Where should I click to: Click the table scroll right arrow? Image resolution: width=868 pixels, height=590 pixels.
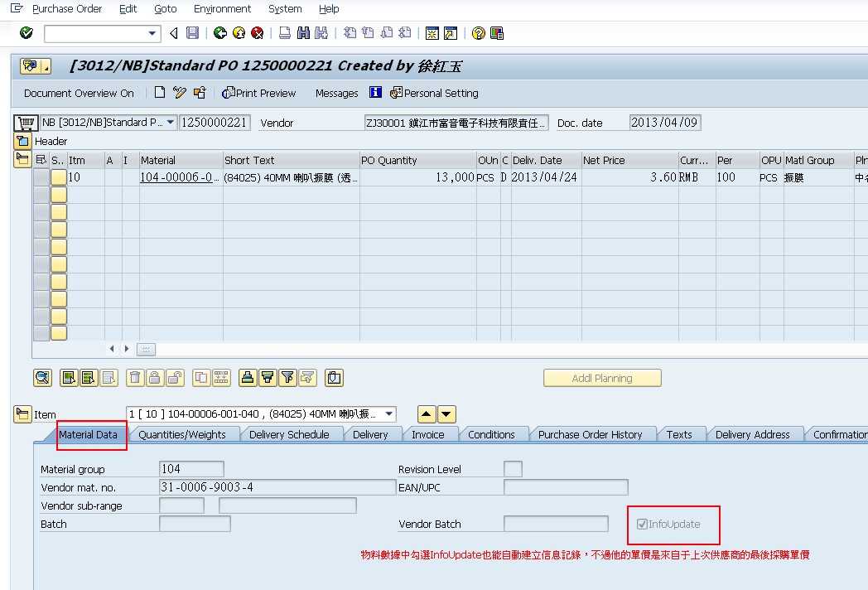[x=126, y=349]
